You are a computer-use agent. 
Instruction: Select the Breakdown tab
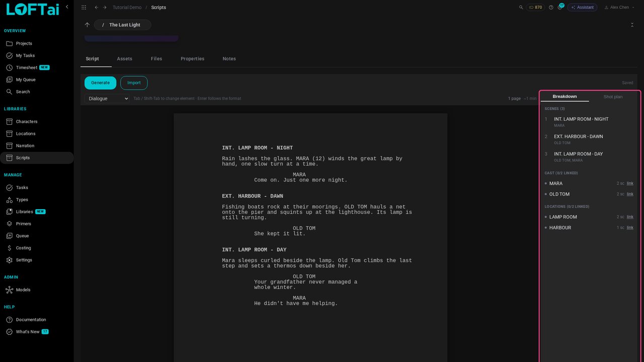[565, 97]
